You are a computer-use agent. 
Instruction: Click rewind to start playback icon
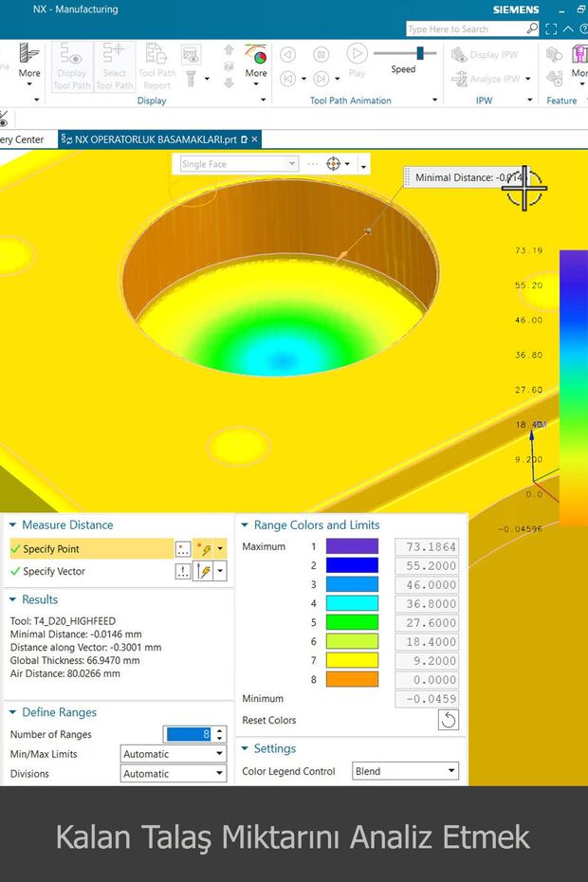287,79
